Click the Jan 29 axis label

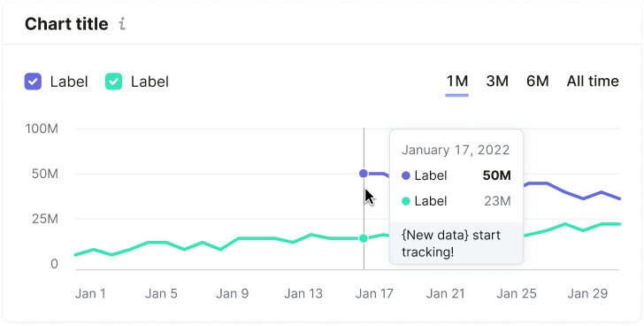[x=587, y=293]
